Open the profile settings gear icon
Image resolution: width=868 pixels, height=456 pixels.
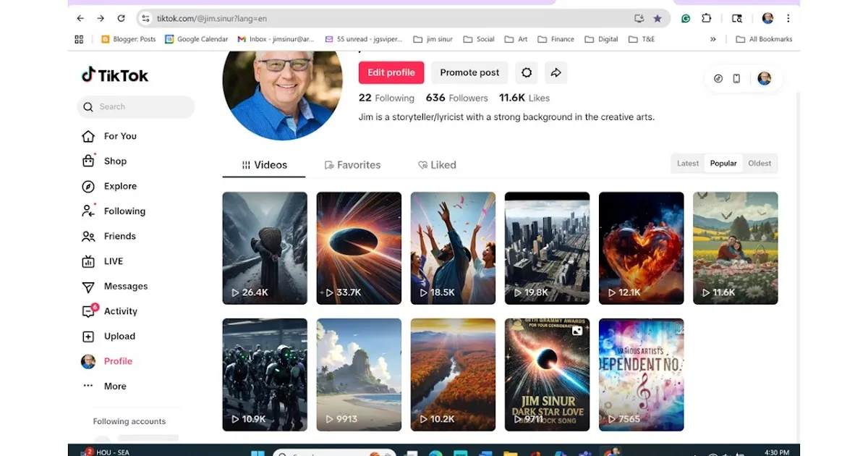(x=527, y=72)
